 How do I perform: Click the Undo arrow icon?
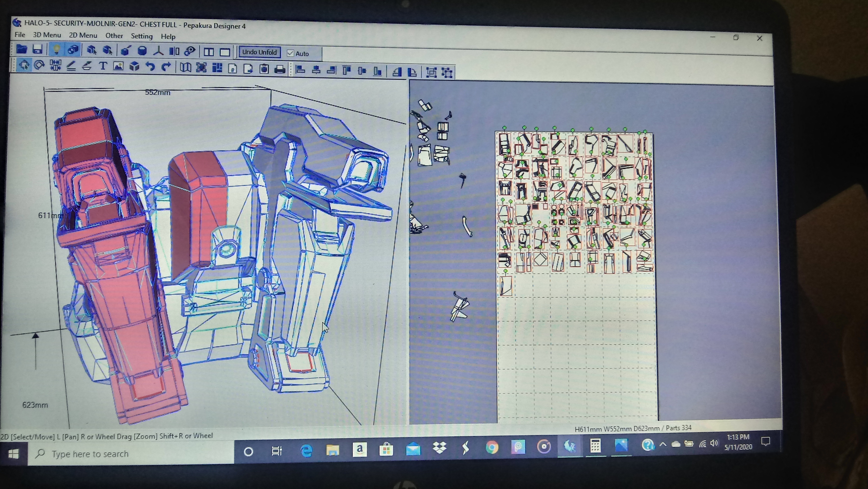pos(150,67)
